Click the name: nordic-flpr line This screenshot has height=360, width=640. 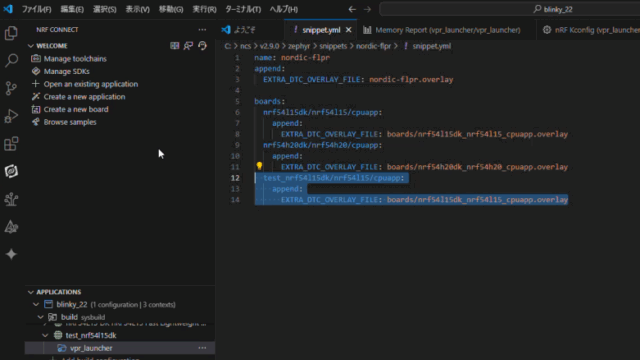click(292, 58)
